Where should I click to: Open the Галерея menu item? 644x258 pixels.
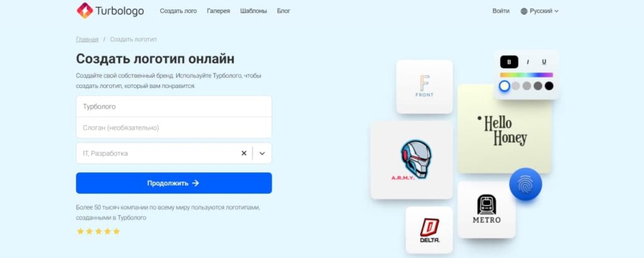(x=218, y=11)
